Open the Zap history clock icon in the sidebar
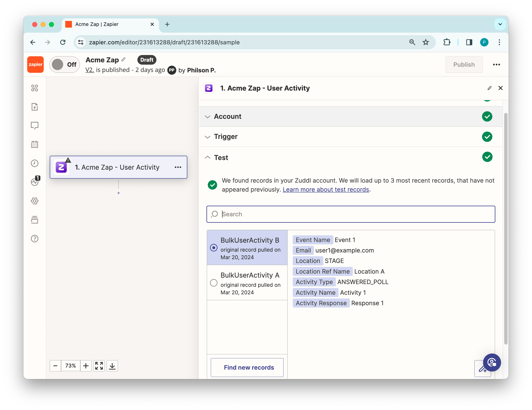 pyautogui.click(x=35, y=163)
